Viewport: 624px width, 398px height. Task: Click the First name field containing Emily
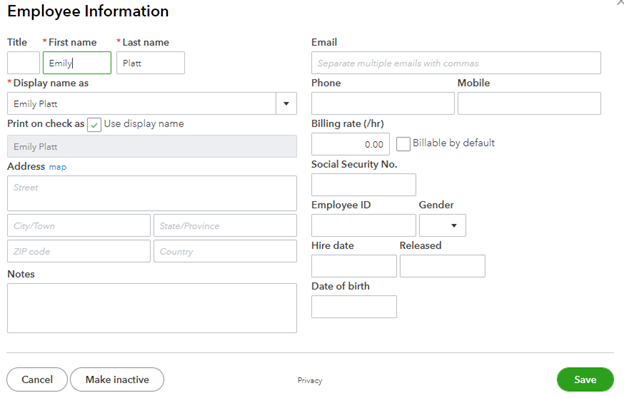(77, 63)
